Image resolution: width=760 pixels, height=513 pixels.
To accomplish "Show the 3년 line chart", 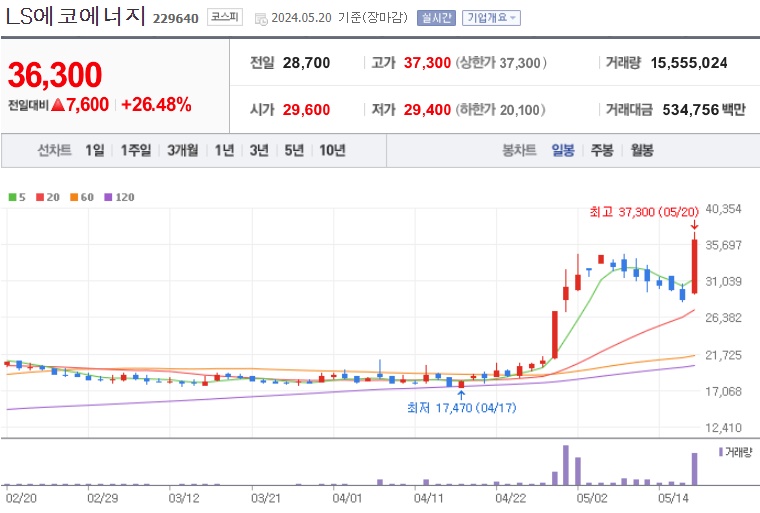I will coord(259,150).
